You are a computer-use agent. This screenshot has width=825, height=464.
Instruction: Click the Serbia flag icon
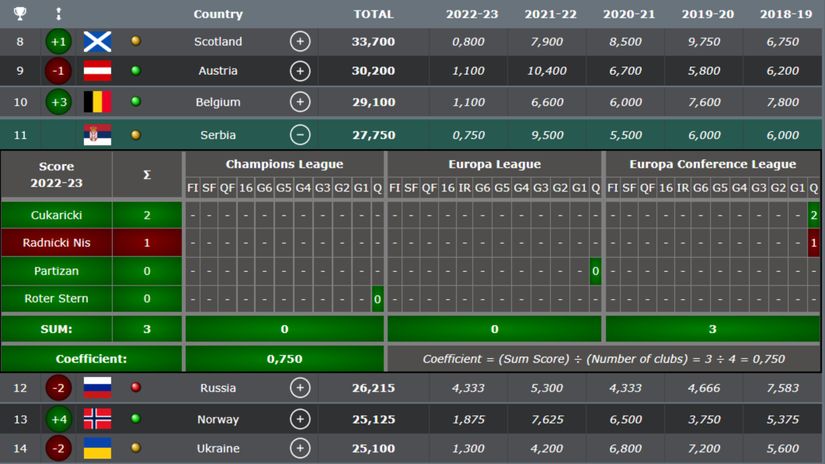[x=97, y=135]
